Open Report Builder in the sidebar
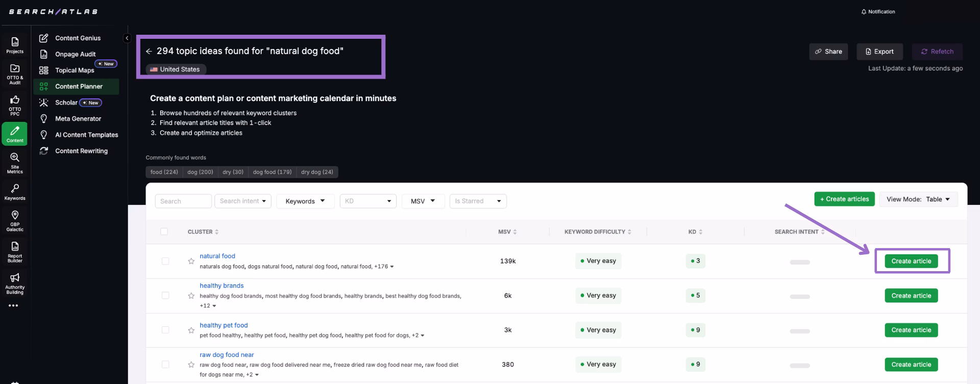The height and width of the screenshot is (384, 980). point(15,252)
